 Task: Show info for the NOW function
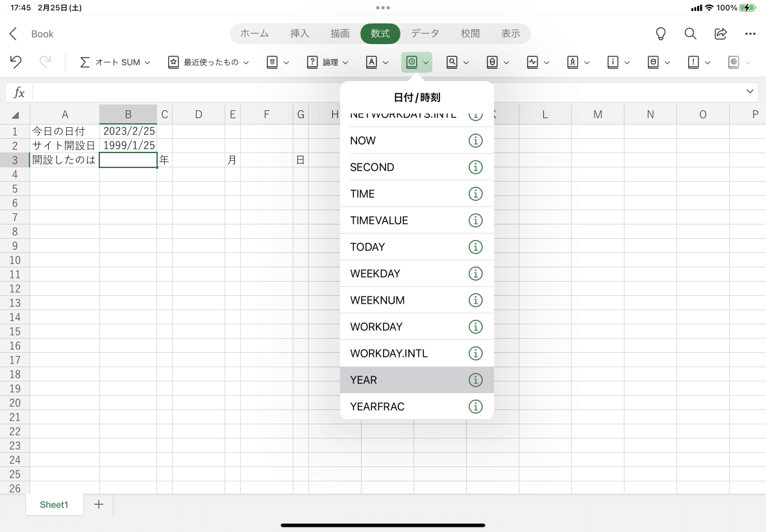[475, 141]
